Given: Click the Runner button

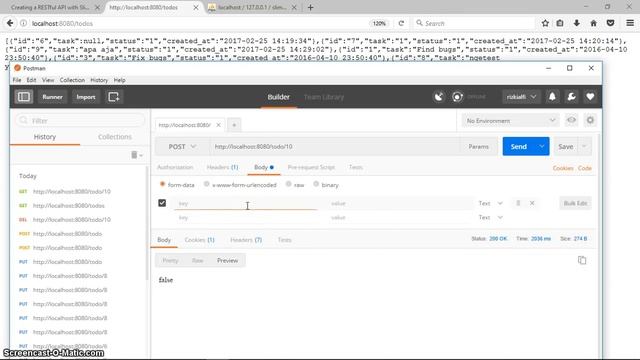Looking at the screenshot, I should 52,97.
